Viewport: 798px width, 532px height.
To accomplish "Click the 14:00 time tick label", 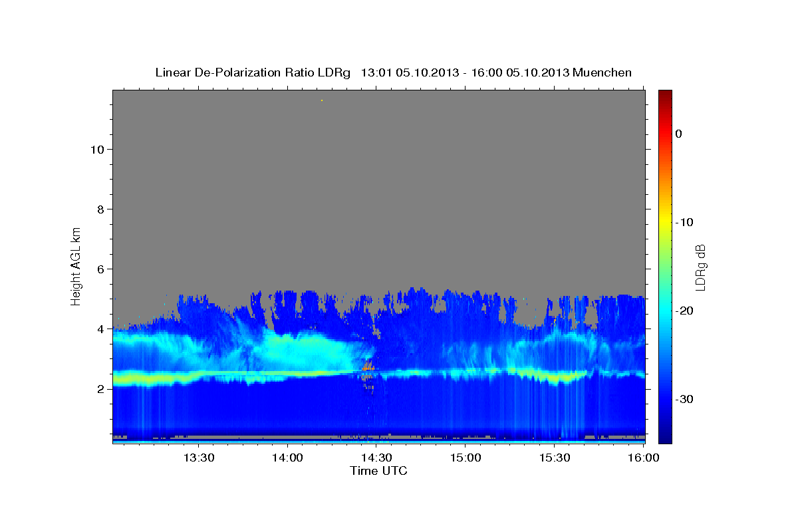I will [287, 459].
